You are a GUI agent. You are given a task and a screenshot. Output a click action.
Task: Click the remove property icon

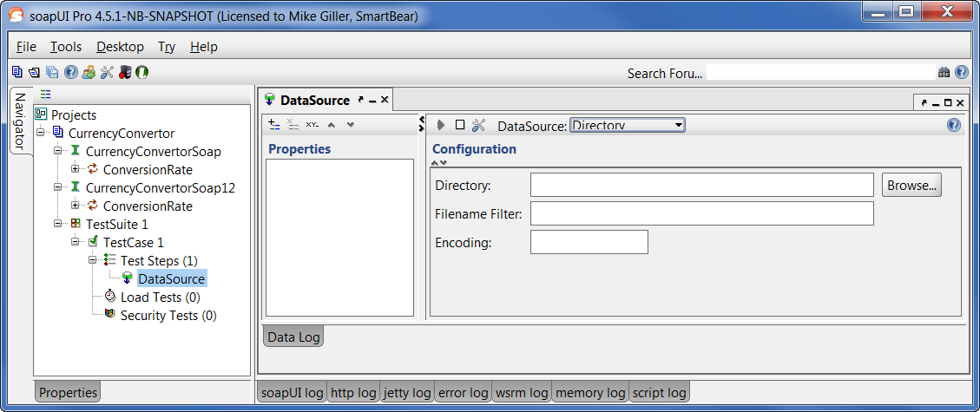coord(293,124)
